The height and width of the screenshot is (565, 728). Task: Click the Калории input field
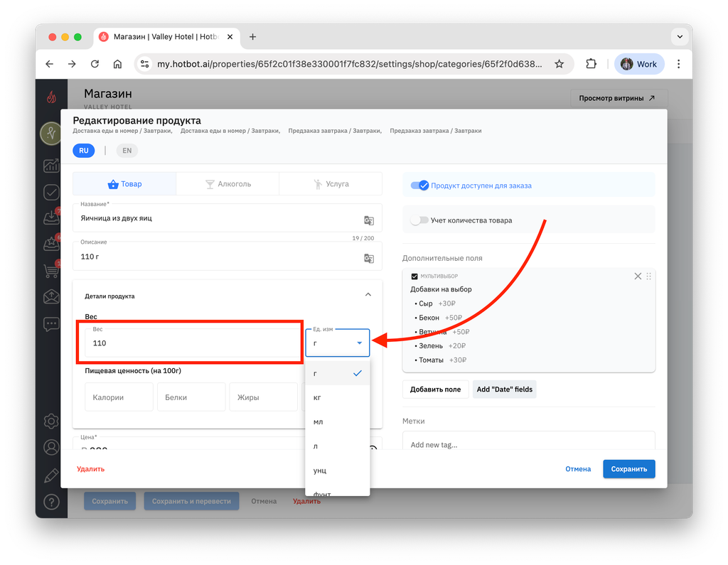119,397
